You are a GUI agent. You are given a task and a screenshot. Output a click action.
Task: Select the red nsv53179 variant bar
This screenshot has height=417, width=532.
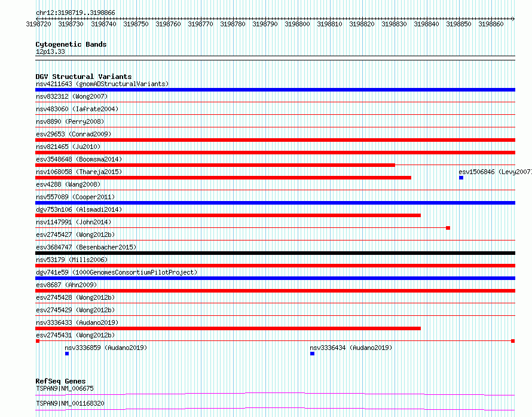point(275,266)
